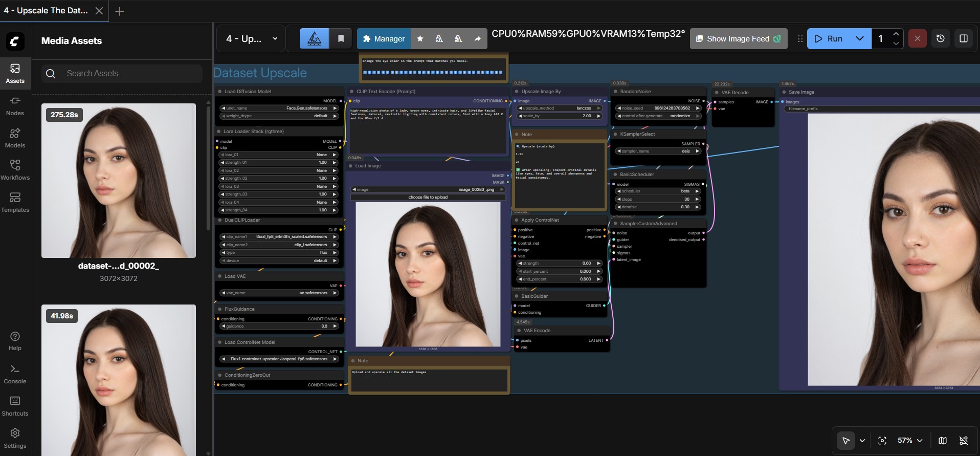The width and height of the screenshot is (980, 456).
Task: Open the Console panel
Action: 15,374
